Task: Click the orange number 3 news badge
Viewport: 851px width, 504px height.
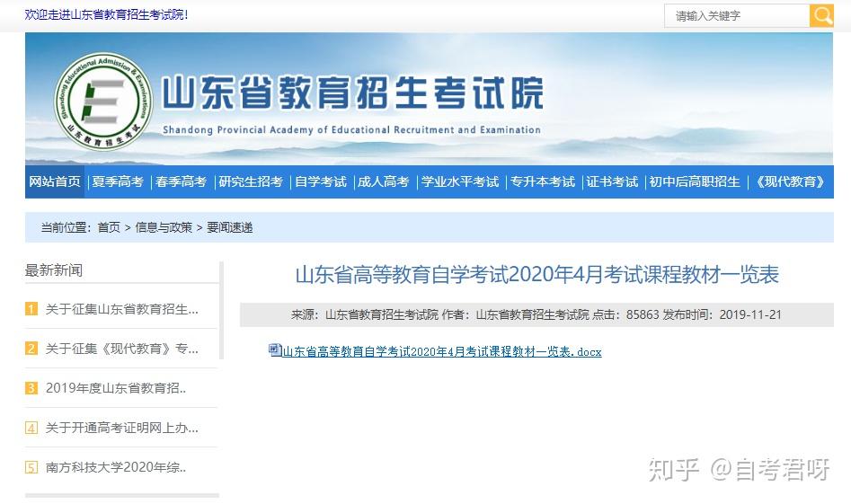Action: (x=31, y=388)
